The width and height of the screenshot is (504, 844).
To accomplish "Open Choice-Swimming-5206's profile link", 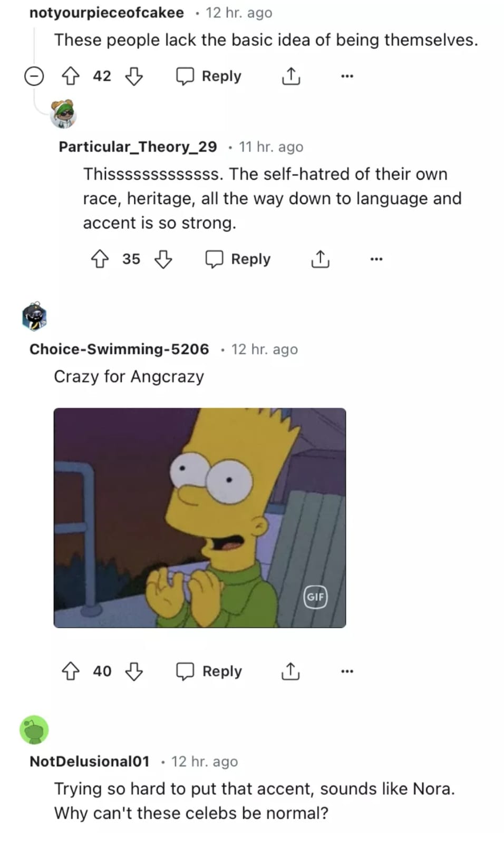I will coord(119,349).
